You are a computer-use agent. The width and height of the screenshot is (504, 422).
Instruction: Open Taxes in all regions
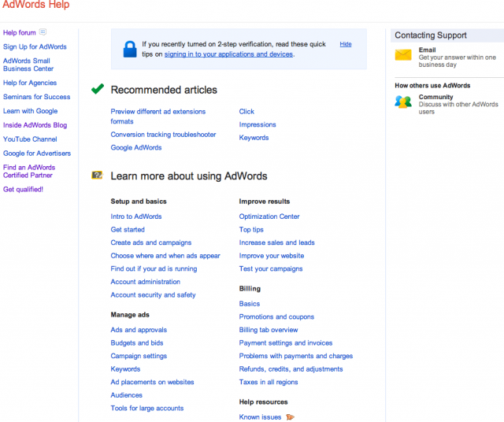tap(269, 382)
